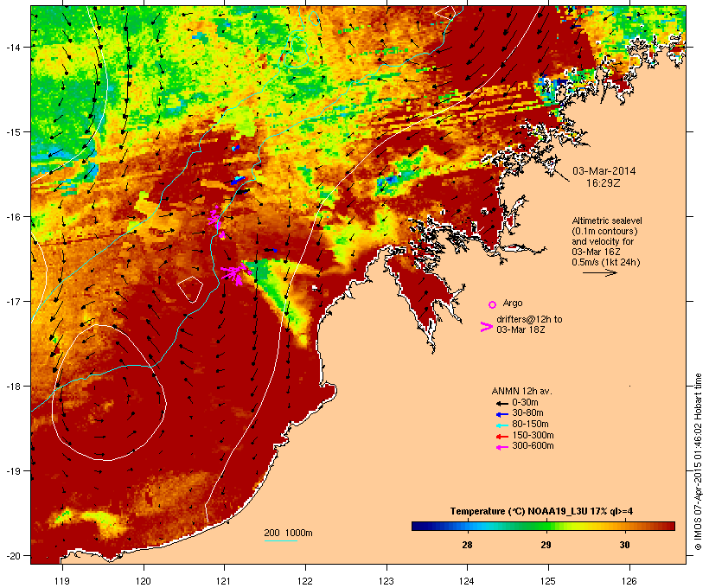
Task: Click the latitude axis label -15
Action: coord(13,132)
